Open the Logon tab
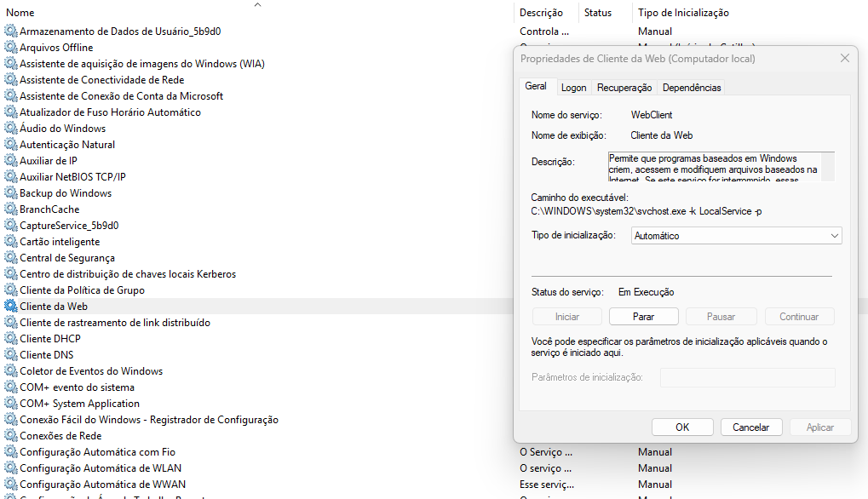The image size is (868, 499). (x=573, y=88)
